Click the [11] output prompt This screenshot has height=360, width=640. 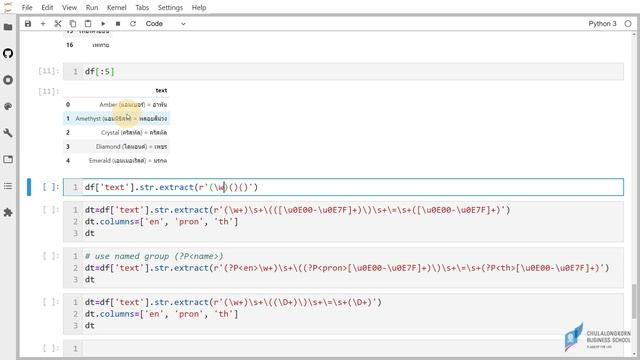click(x=49, y=91)
